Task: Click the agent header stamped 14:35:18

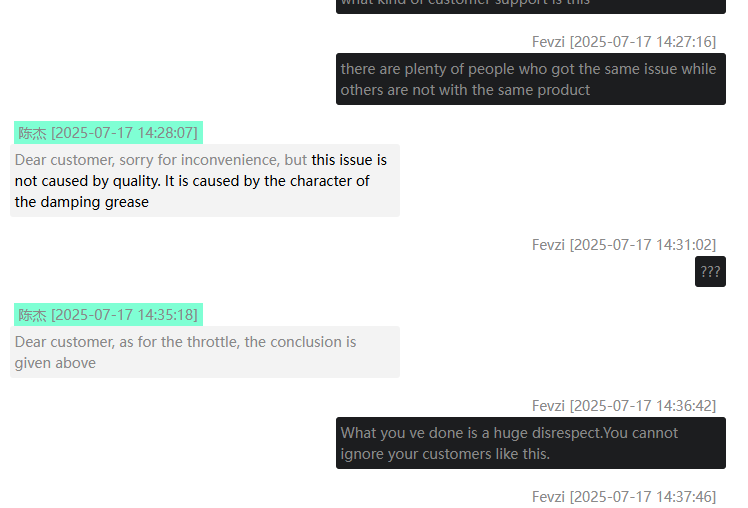Action: coord(108,315)
